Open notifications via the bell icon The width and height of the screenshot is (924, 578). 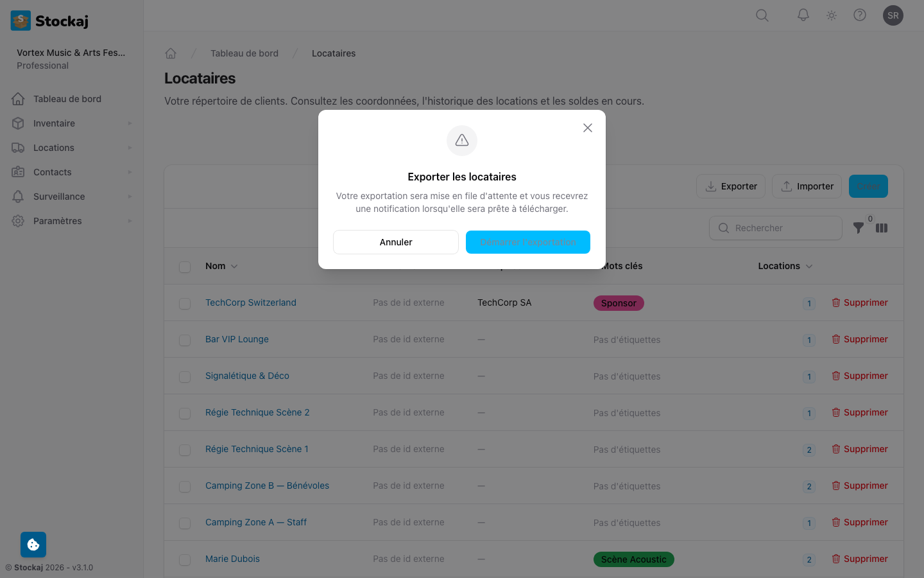(803, 15)
